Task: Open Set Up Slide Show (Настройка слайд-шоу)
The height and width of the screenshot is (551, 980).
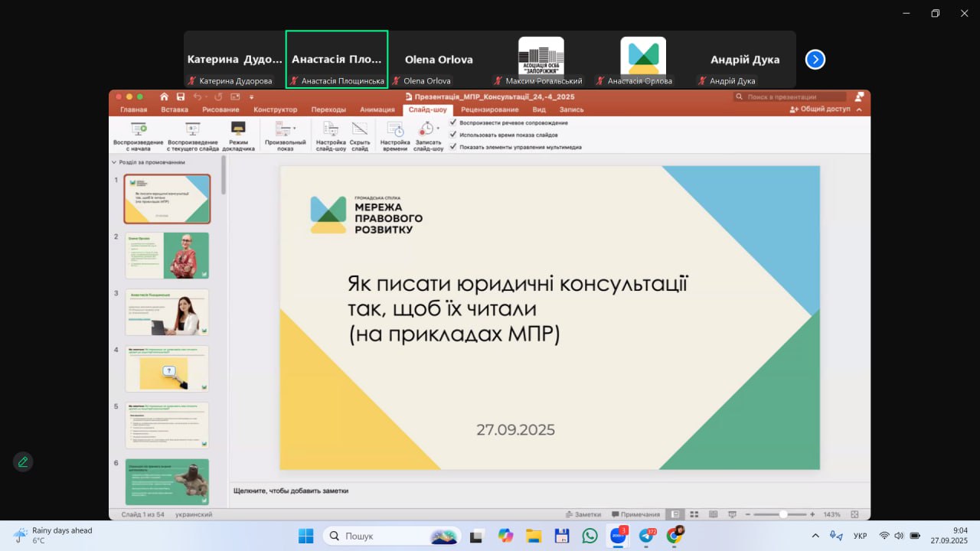Action: (331, 135)
